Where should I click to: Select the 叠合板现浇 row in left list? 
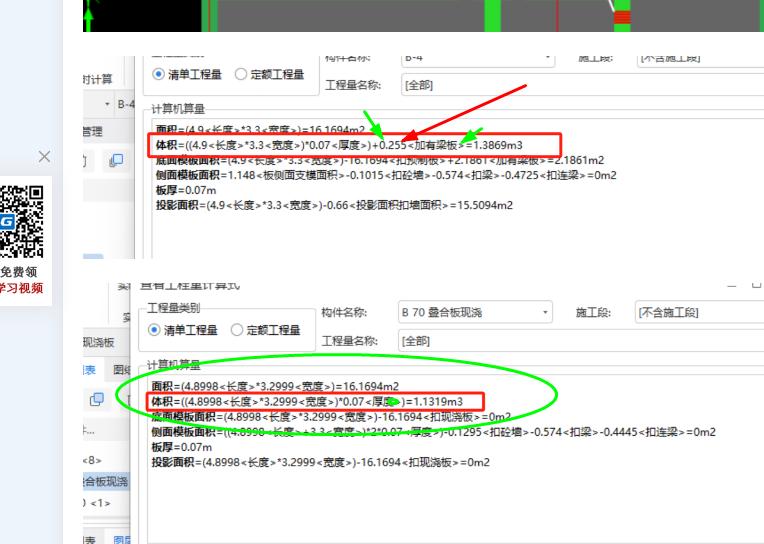click(x=106, y=482)
